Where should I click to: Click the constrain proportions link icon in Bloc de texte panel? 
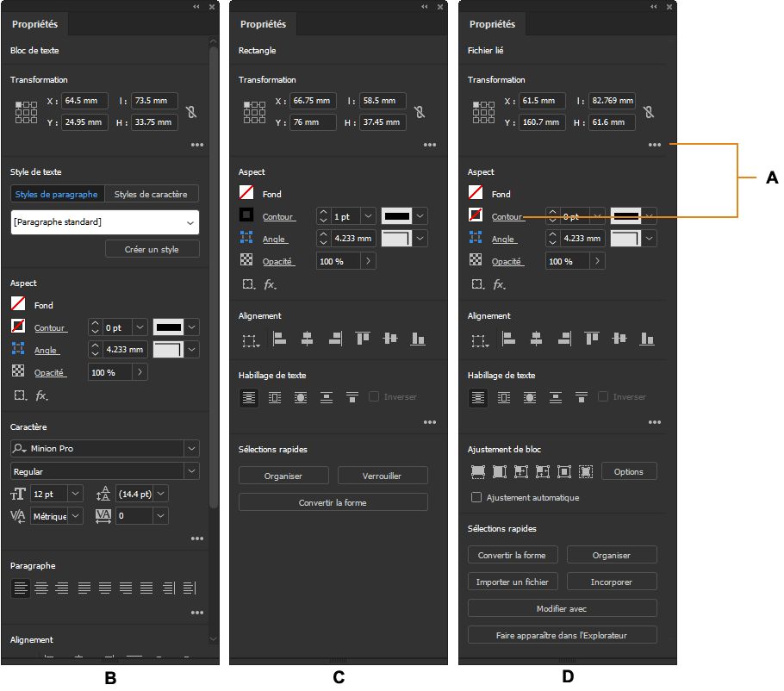pyautogui.click(x=191, y=111)
